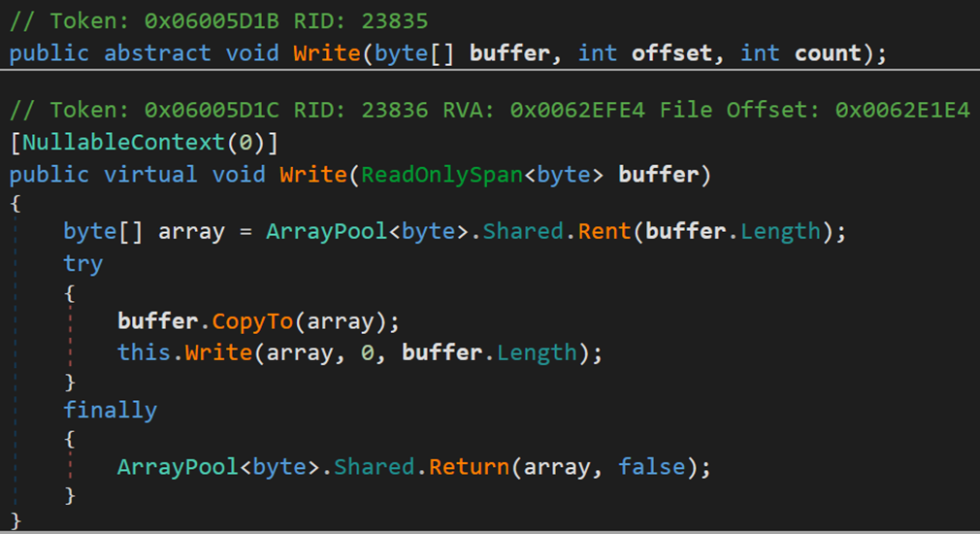
Task: Click File Offset value 0x0062E1E4
Action: [x=902, y=110]
